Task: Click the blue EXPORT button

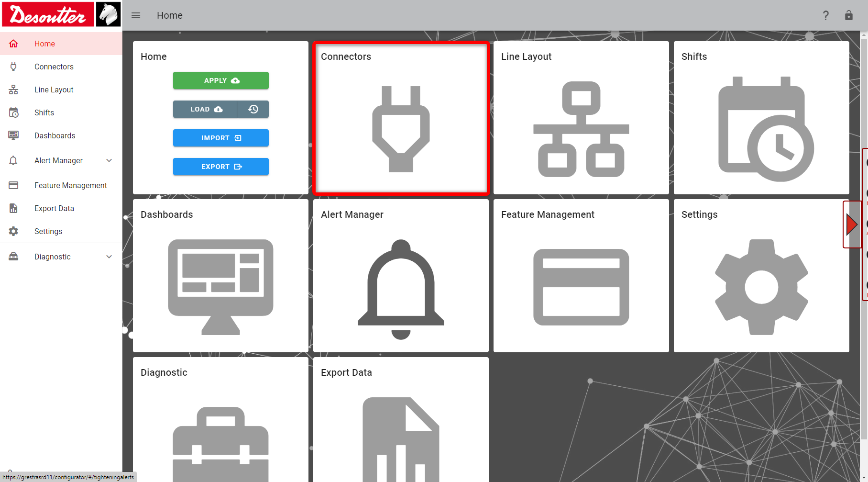Action: tap(221, 167)
